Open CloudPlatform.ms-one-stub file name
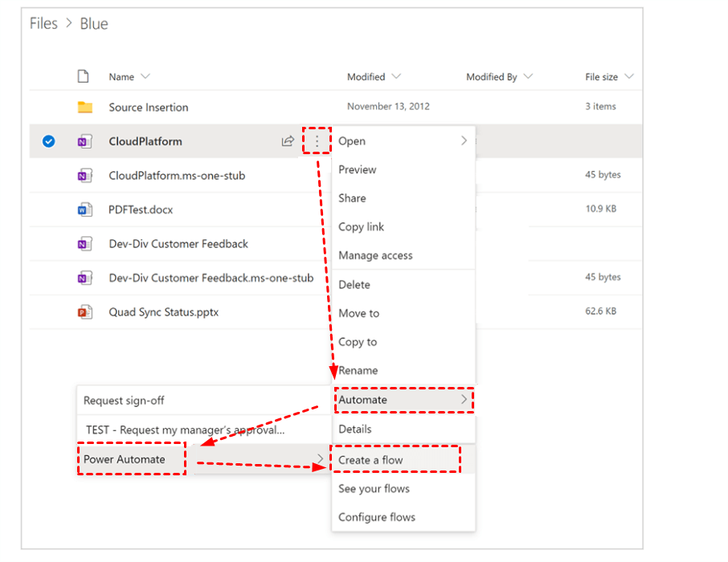 [x=177, y=175]
